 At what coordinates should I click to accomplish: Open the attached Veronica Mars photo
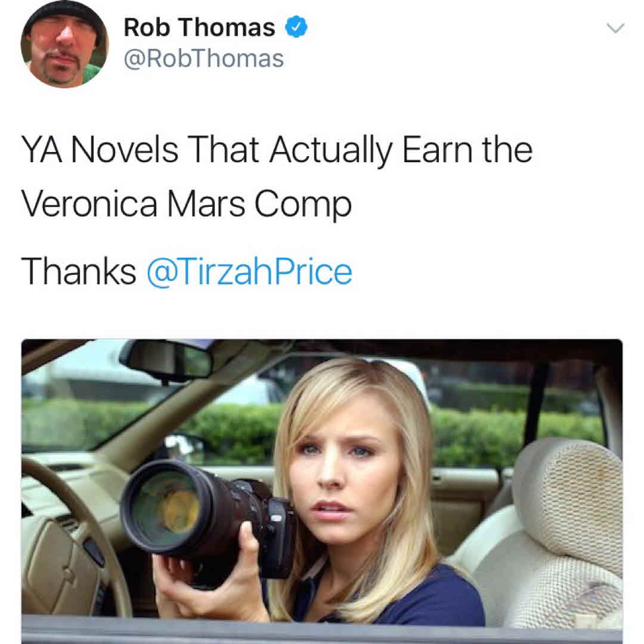point(322,491)
